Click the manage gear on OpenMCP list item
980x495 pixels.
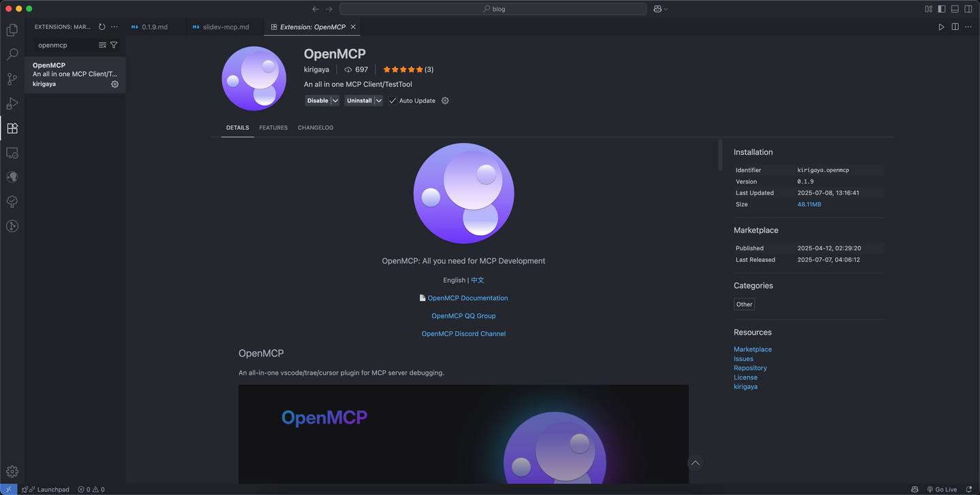(x=114, y=84)
